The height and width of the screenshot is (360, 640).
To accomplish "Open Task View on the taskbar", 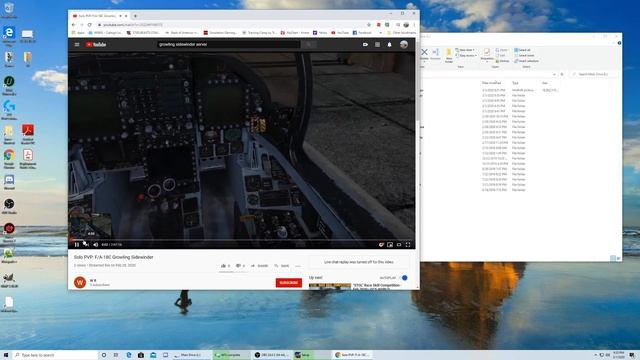I will pyautogui.click(x=116, y=355).
